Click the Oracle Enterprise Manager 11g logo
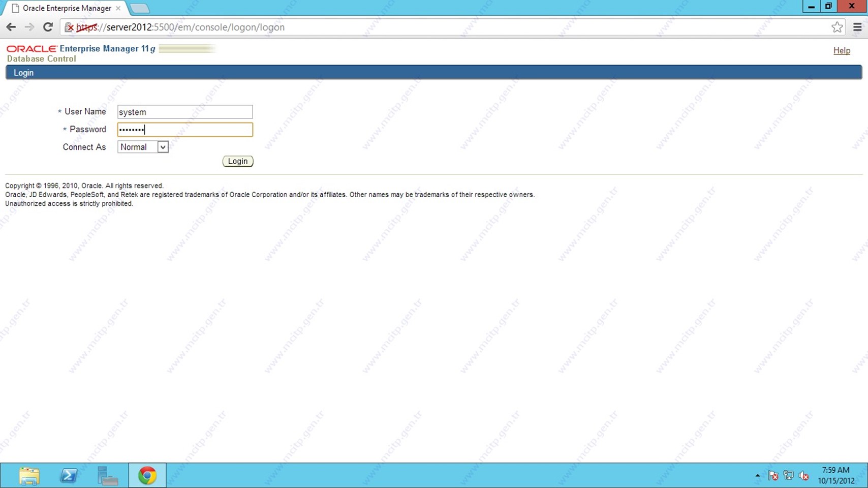This screenshot has width=868, height=488. (81, 49)
